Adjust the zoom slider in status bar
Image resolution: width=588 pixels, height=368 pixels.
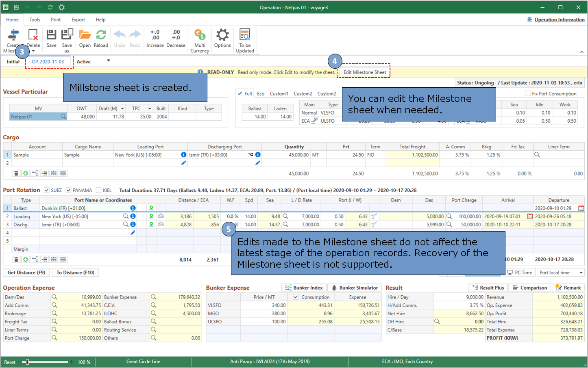click(27, 362)
